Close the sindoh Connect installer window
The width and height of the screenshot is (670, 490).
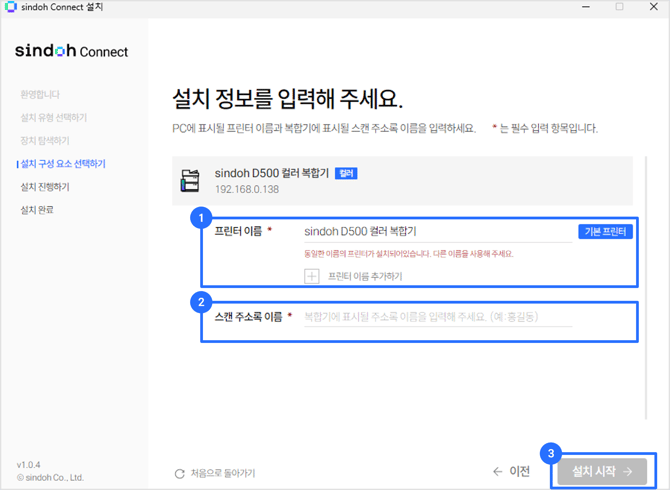(x=654, y=7)
